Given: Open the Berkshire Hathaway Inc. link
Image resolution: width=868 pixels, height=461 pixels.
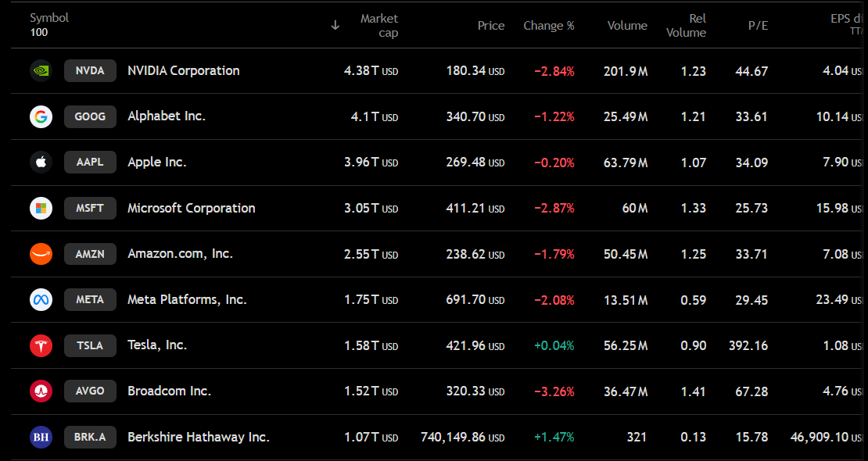Looking at the screenshot, I should pos(199,437).
